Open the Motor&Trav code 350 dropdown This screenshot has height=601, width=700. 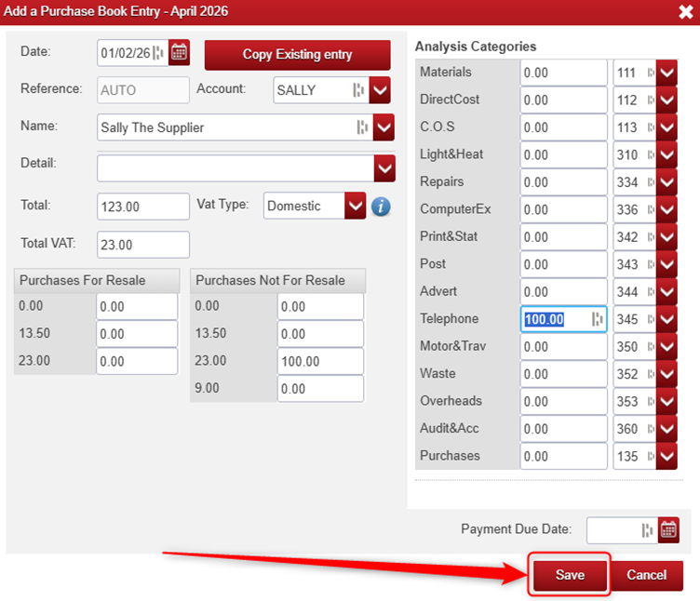pyautogui.click(x=666, y=347)
